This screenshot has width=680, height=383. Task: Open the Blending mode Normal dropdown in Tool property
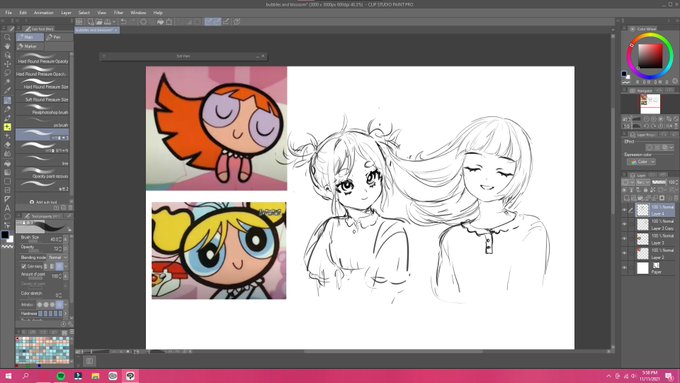[x=57, y=258]
